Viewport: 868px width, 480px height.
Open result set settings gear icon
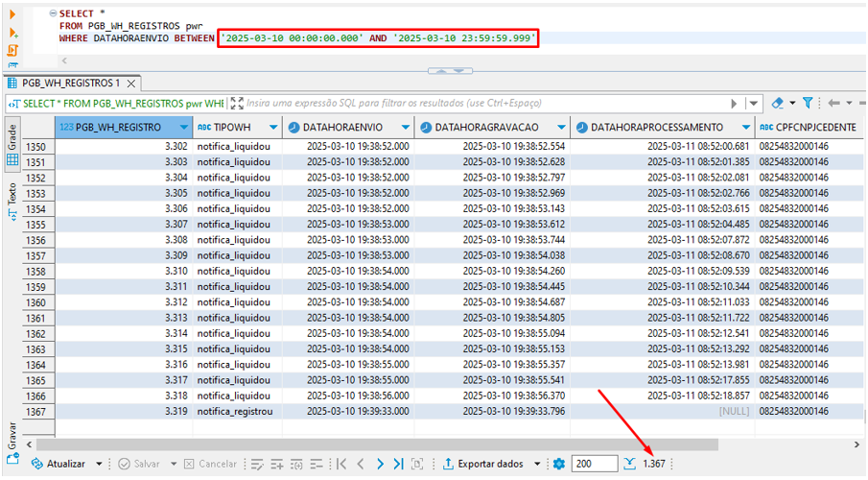point(559,464)
